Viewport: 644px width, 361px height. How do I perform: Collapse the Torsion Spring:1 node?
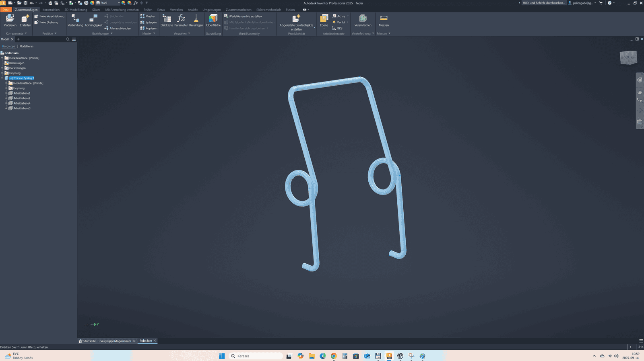coord(2,78)
